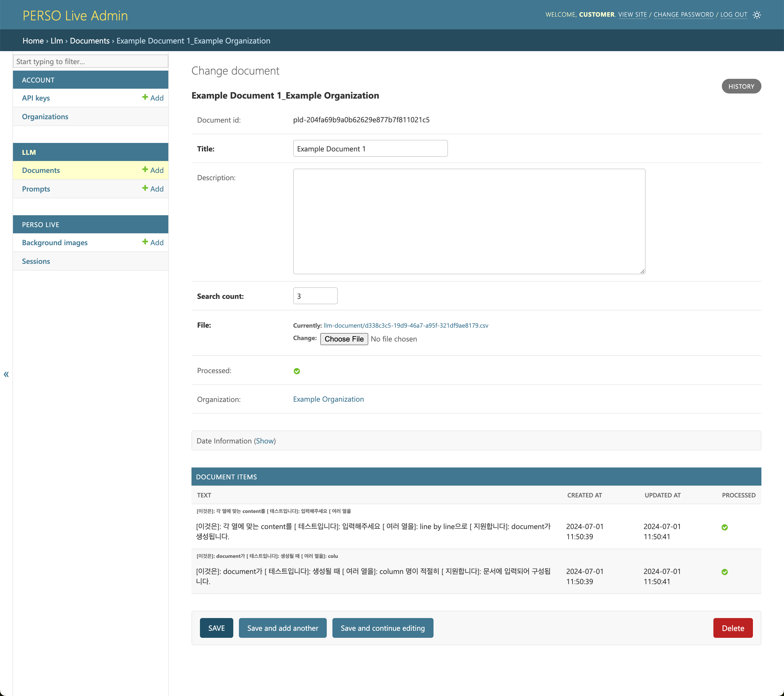Click Save and continue editing
The height and width of the screenshot is (696, 784).
tap(382, 628)
